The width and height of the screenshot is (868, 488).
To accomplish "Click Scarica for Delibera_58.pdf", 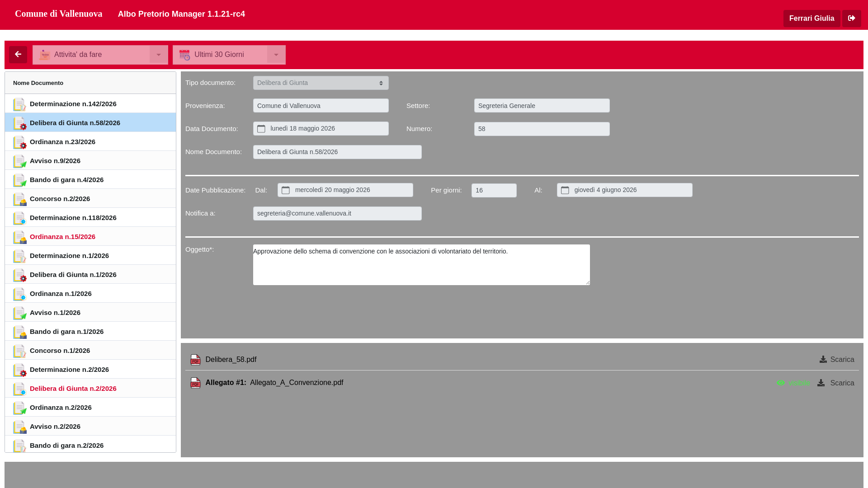I will pos(837,360).
